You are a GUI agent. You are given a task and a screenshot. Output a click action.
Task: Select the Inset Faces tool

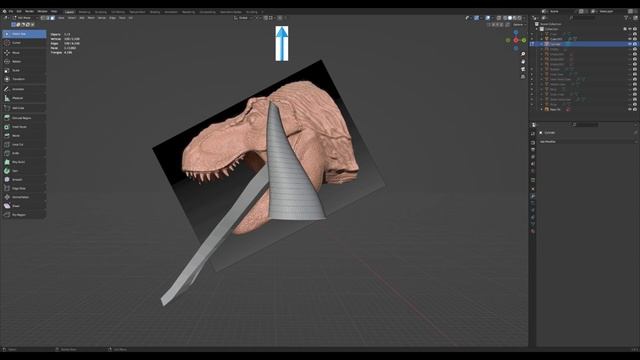click(x=24, y=127)
